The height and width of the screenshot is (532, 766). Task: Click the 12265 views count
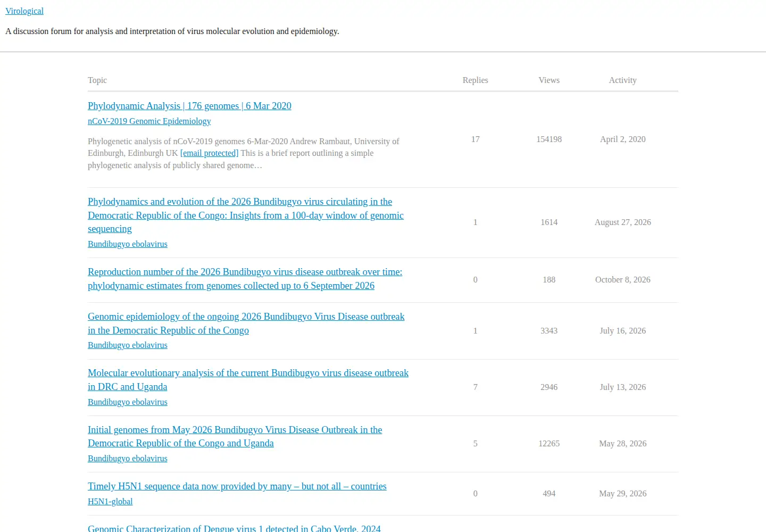549,444
